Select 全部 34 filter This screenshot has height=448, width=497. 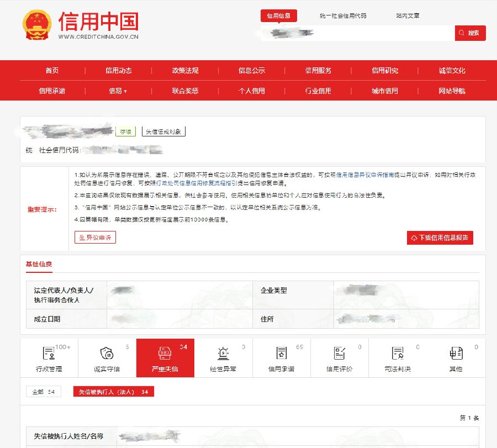(x=44, y=392)
